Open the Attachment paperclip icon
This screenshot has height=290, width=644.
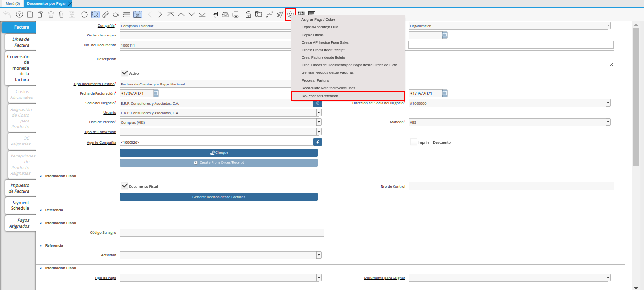[x=106, y=14]
